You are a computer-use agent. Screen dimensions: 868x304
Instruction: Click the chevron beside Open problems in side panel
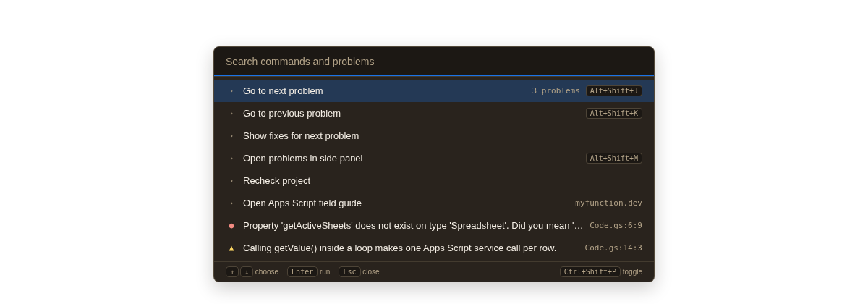tap(231, 159)
